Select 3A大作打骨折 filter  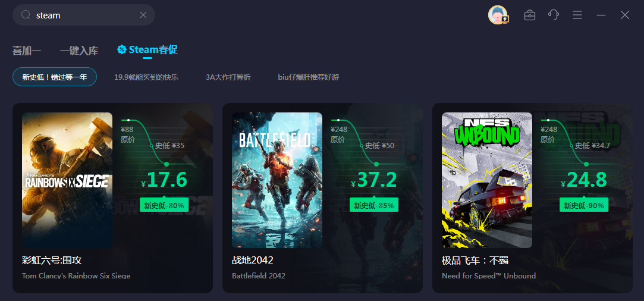pyautogui.click(x=228, y=77)
